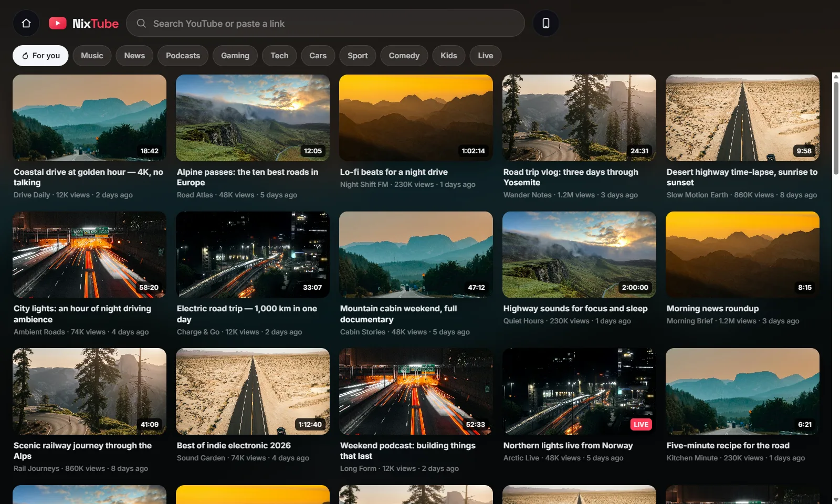Focus the Search YouTube input field
Viewport: 840px width, 504px height.
pyautogui.click(x=325, y=23)
